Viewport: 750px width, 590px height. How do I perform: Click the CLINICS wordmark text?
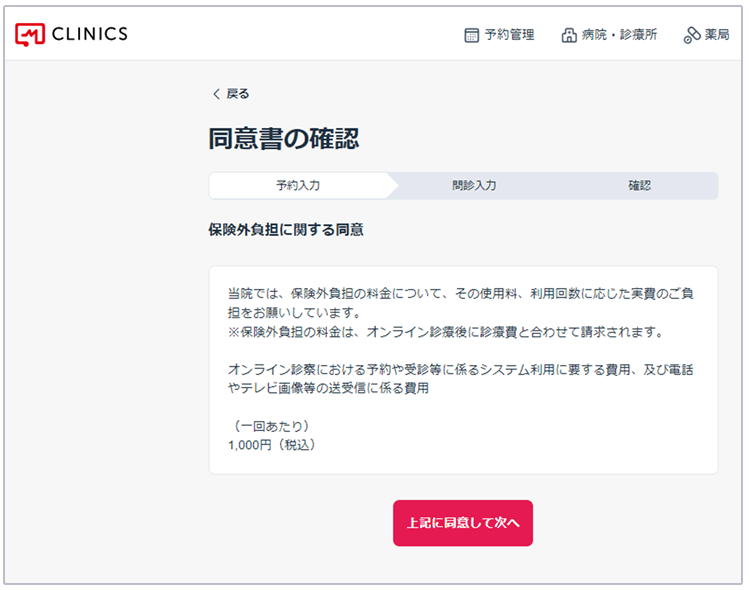pos(88,35)
